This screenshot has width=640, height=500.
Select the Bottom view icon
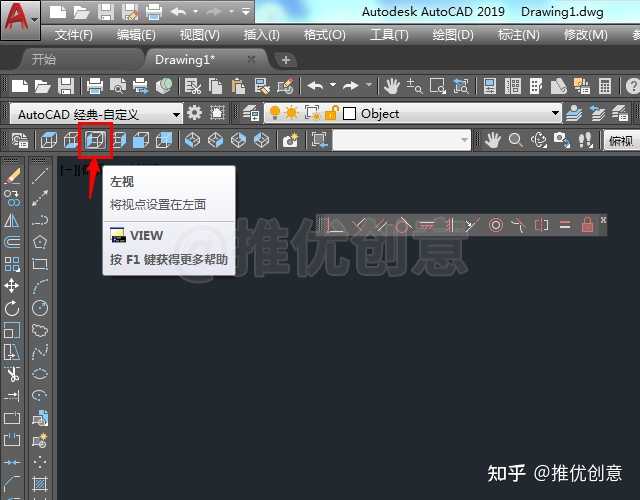(71, 140)
